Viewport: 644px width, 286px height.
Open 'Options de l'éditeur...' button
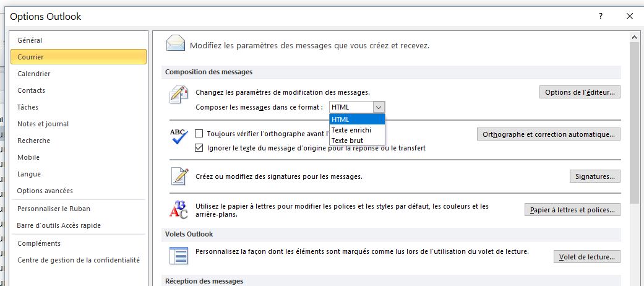click(x=580, y=92)
